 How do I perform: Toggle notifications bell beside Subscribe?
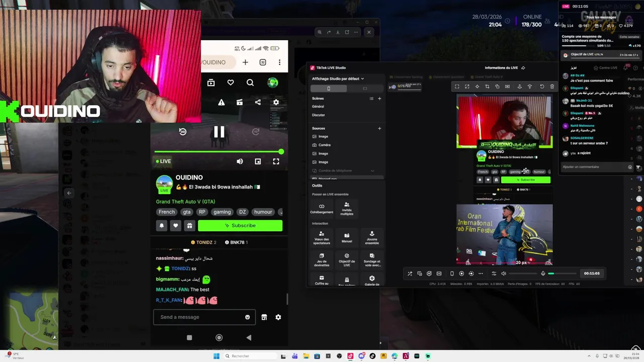pyautogui.click(x=162, y=226)
